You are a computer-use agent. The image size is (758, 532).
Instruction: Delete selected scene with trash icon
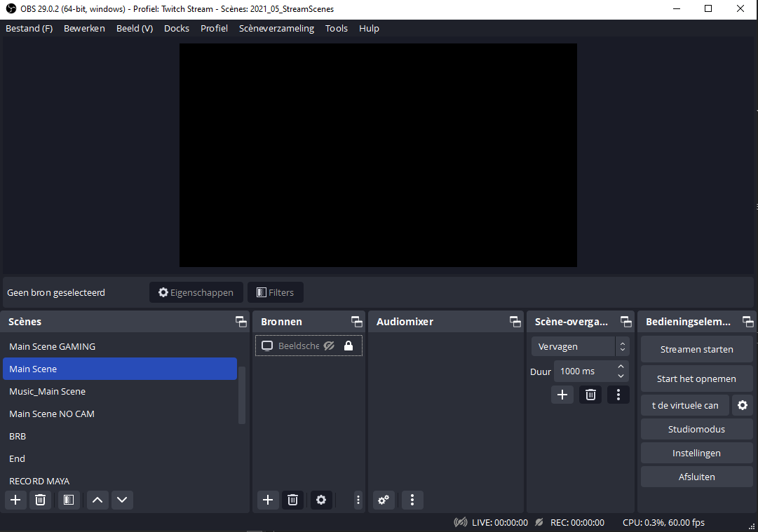(x=40, y=500)
